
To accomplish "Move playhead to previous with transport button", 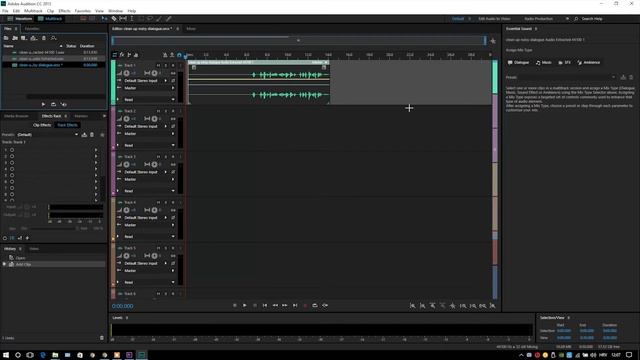I will pos(264,305).
